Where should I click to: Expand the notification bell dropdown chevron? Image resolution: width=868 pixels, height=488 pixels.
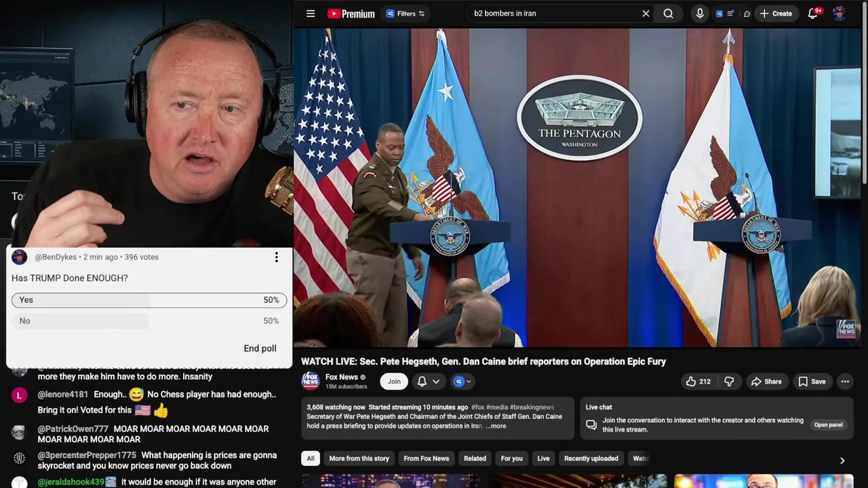coord(436,382)
